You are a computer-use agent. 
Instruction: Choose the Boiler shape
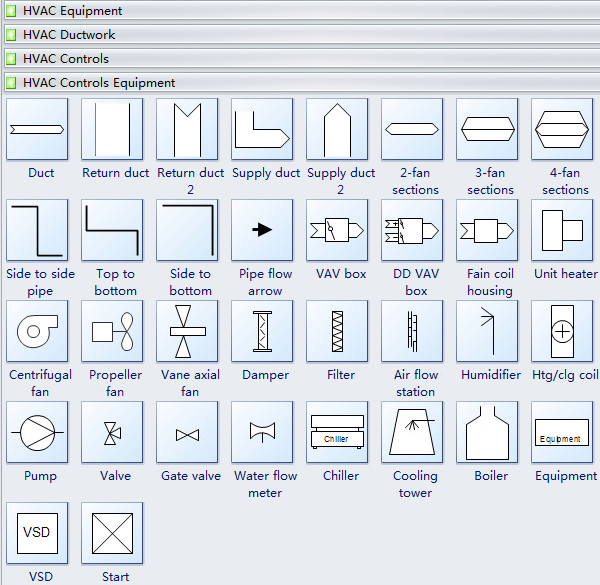tap(488, 432)
